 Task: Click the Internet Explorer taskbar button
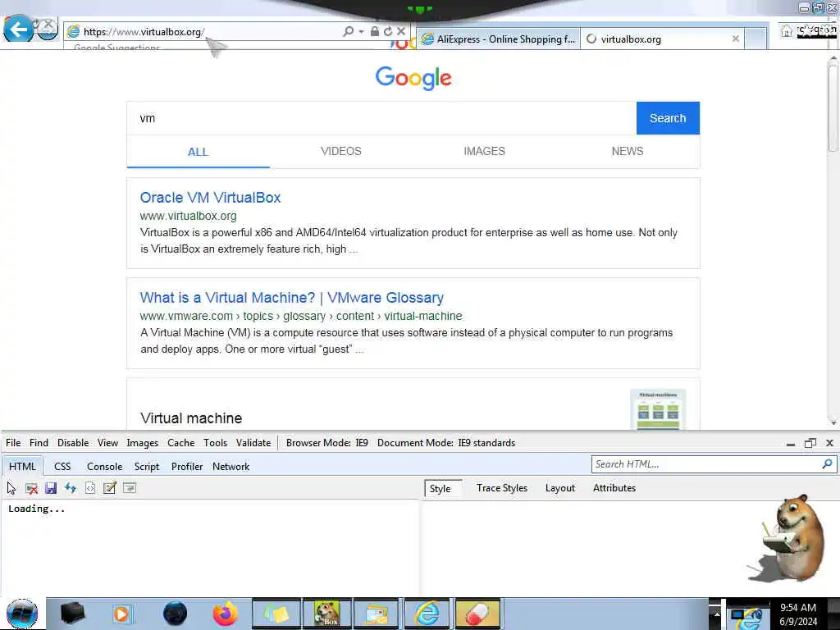427,614
